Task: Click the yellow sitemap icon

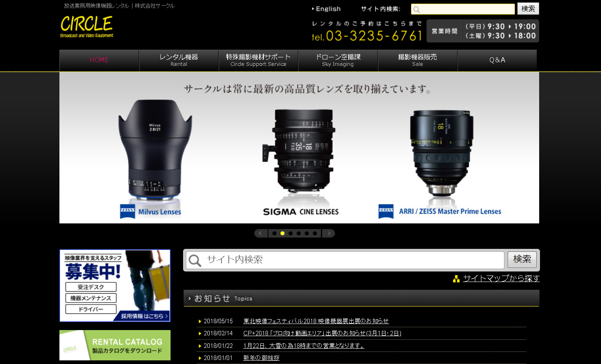Action: [x=456, y=279]
